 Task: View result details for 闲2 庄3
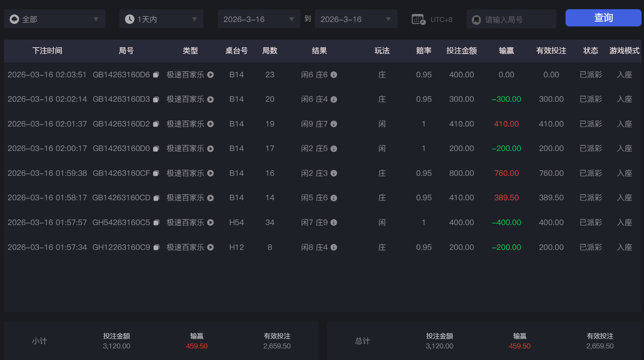click(334, 173)
